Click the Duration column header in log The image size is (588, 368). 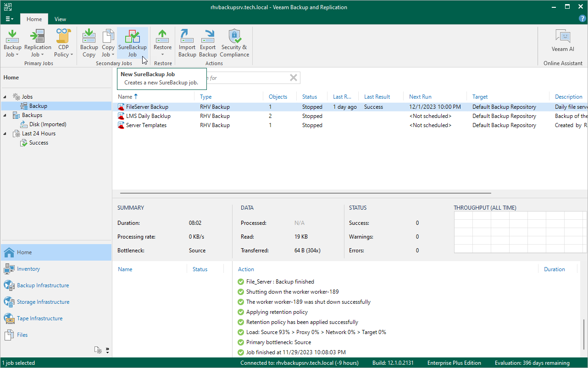(x=555, y=269)
